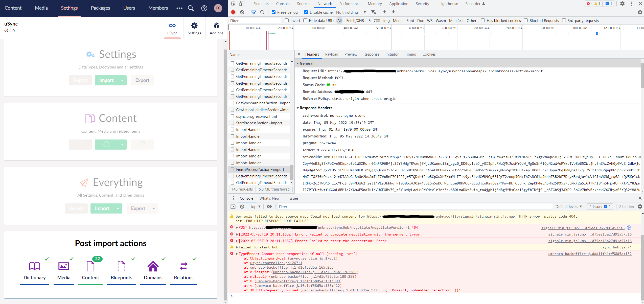Follow the usync.hub.js:74 link
Viewport: 644px width, 304px height.
616,247
